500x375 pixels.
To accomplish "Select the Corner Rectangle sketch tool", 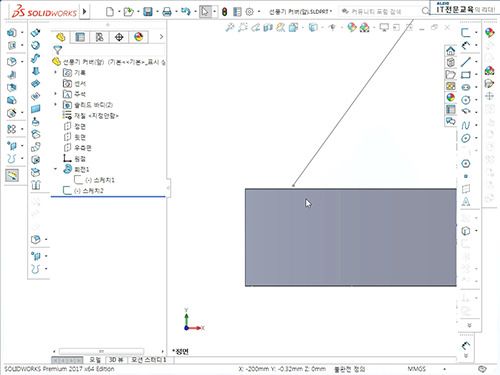I will 466,74.
